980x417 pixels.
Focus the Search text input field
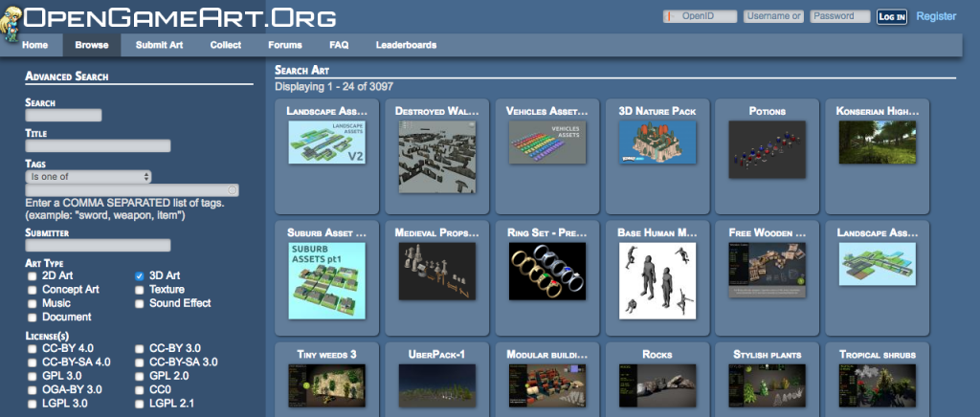[x=63, y=116]
